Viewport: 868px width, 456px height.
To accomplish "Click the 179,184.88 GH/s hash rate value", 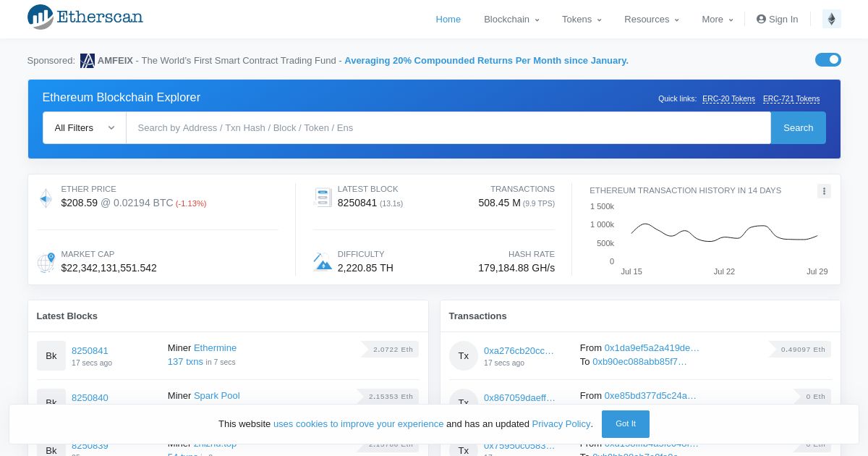I will click(516, 268).
